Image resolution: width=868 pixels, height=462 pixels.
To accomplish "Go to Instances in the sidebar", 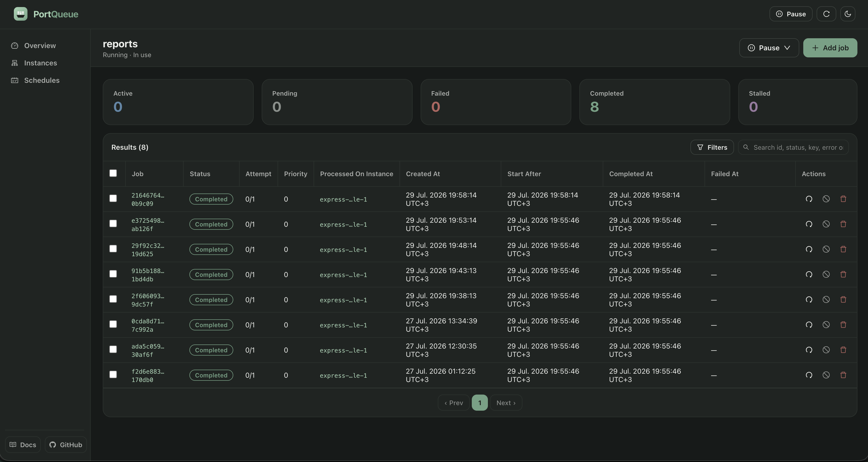I will (x=41, y=63).
